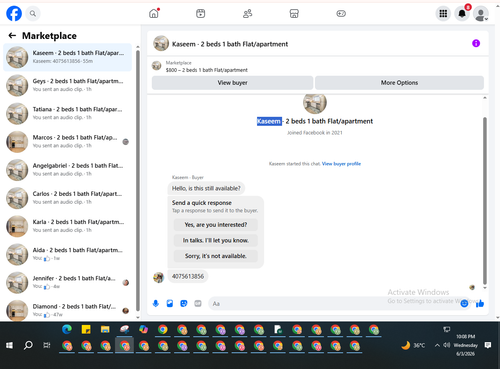
Task: Open File Explorer on the taskbar
Action: pos(105,330)
